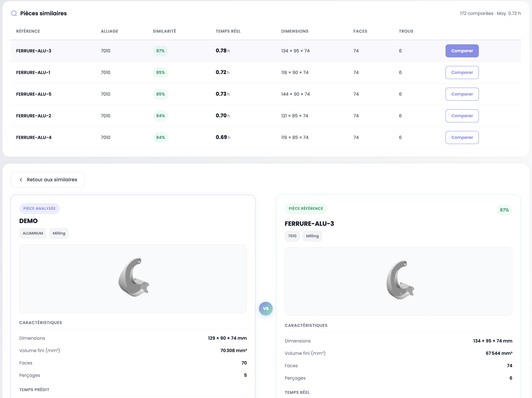Click the PIÈCE RÉFÉRENCE label badge
The width and height of the screenshot is (532, 398).
[x=306, y=208]
